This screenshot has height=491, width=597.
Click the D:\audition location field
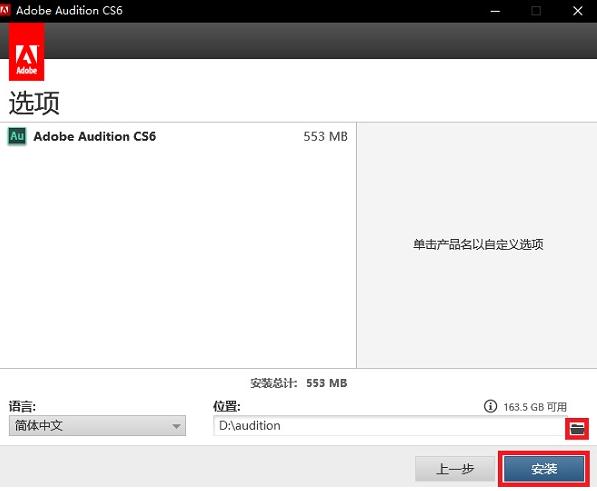[389, 426]
